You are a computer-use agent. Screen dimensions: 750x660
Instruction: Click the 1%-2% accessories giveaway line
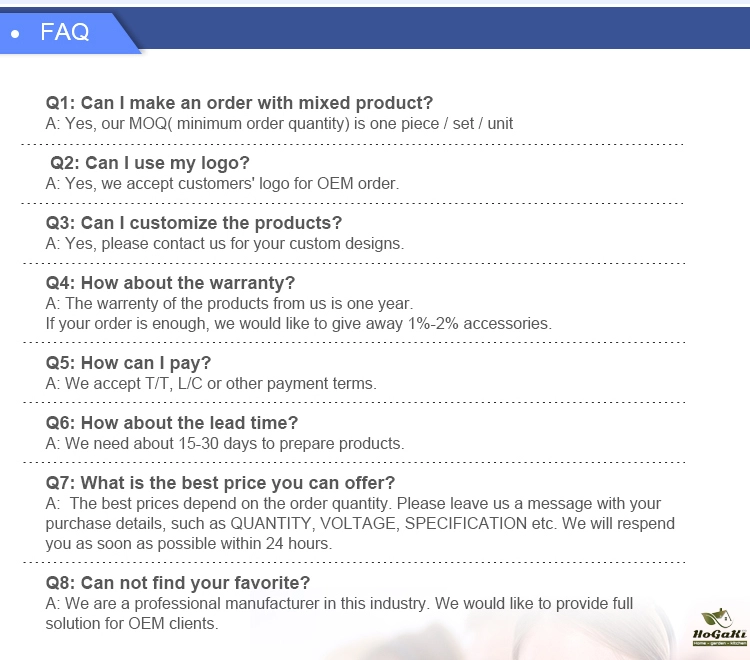(298, 324)
